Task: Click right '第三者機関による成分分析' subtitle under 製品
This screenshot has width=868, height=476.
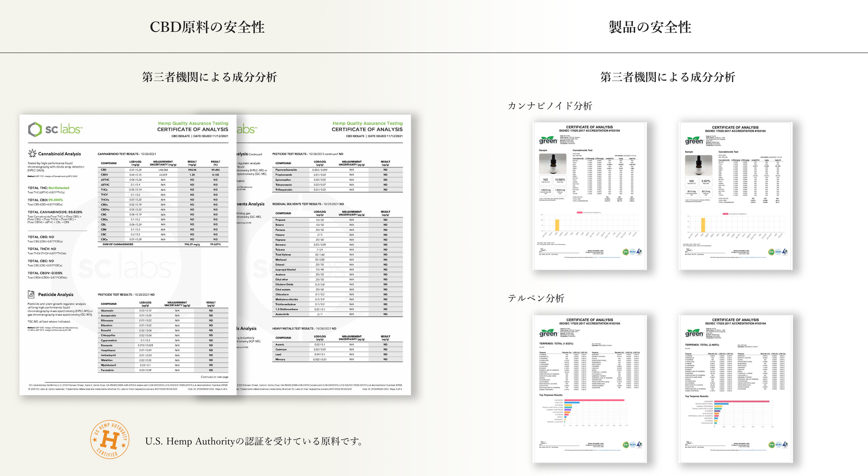Action: click(668, 77)
